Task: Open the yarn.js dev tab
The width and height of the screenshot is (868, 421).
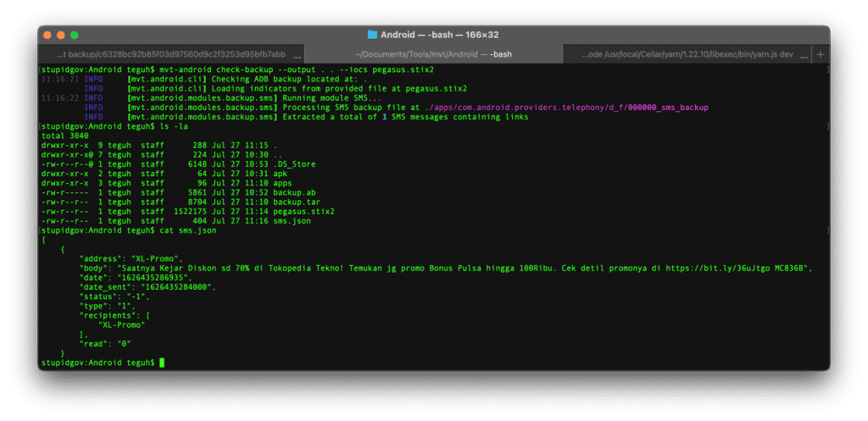Action: 687,54
